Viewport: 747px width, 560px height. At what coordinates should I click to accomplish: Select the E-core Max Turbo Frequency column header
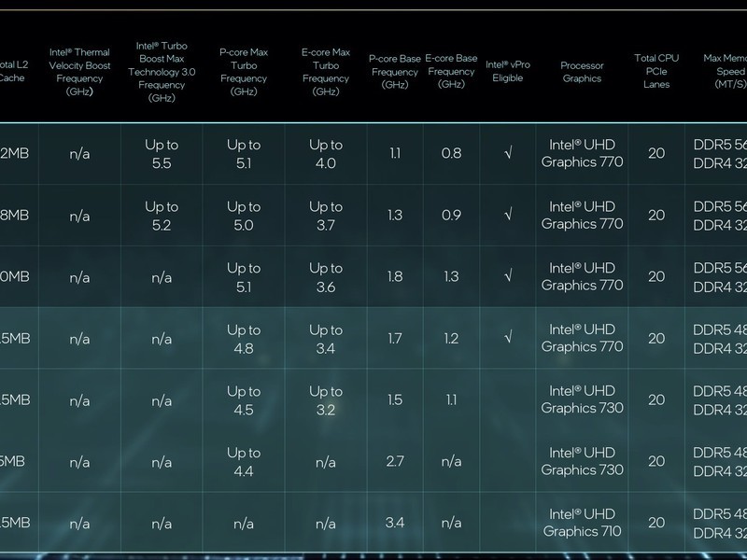pos(326,72)
